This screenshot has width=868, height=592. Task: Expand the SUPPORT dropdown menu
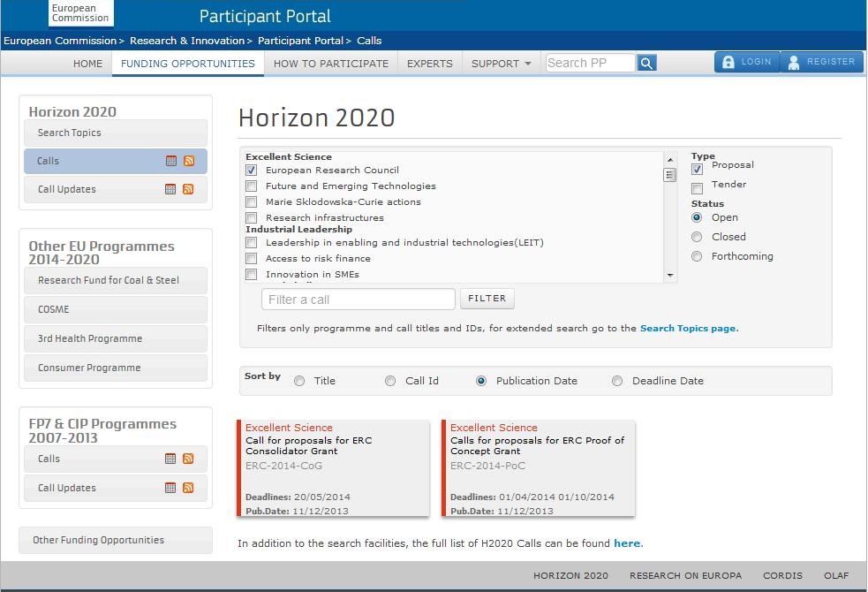tap(501, 64)
